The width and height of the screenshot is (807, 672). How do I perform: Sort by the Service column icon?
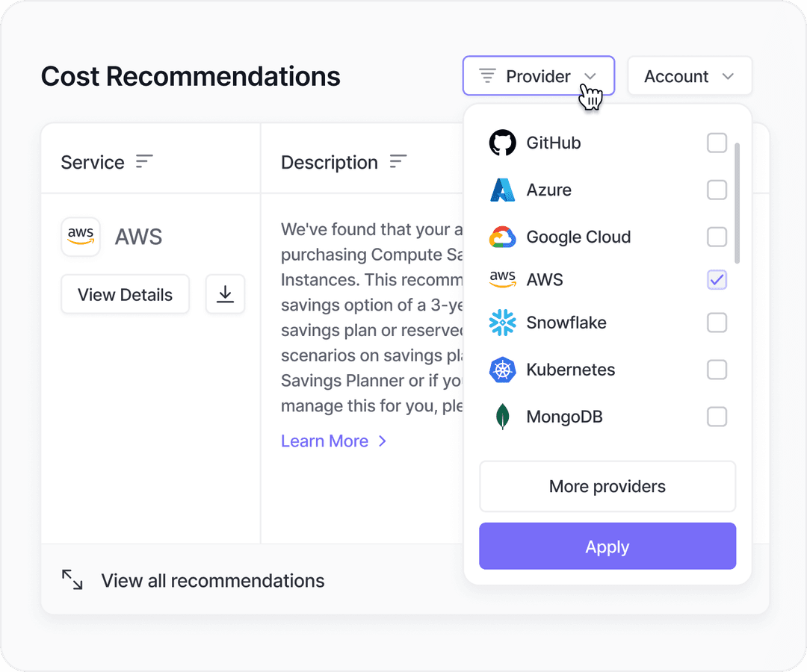click(x=144, y=162)
